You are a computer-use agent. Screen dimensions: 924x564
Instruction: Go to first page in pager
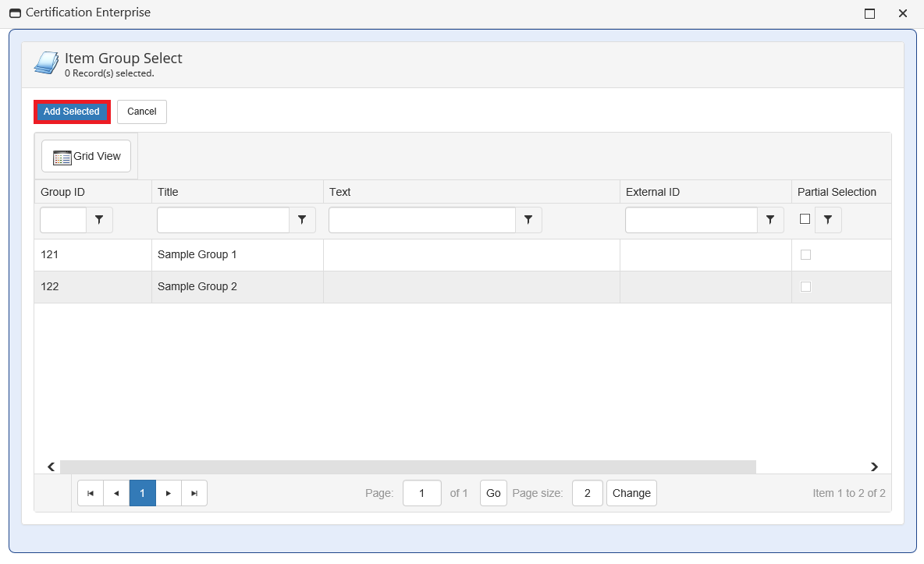click(91, 493)
